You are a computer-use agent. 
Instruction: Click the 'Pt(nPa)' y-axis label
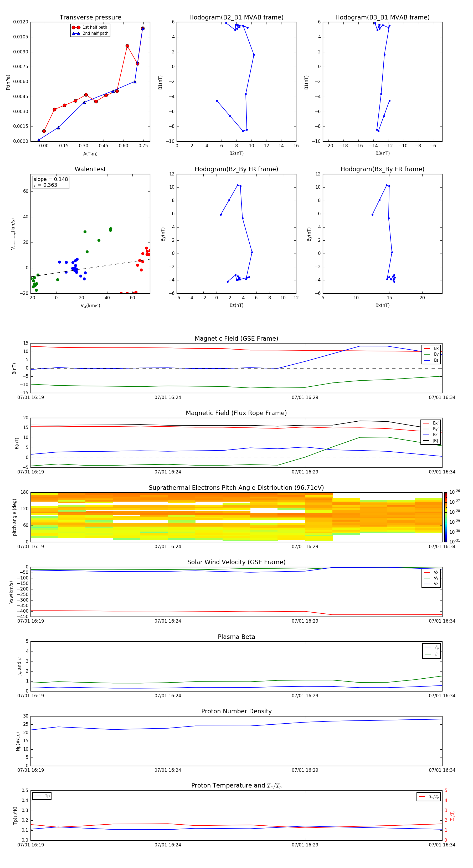8,82
